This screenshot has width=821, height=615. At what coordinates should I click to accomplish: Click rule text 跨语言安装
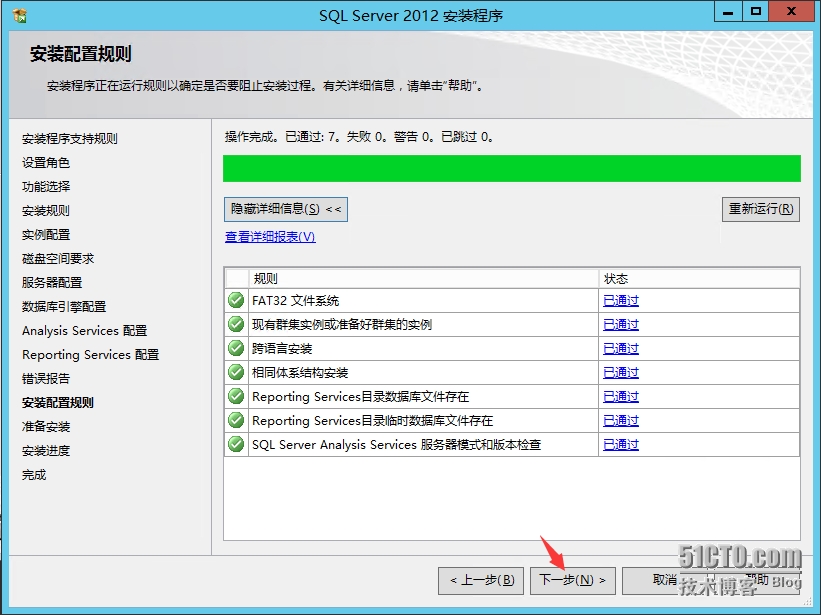(x=282, y=349)
